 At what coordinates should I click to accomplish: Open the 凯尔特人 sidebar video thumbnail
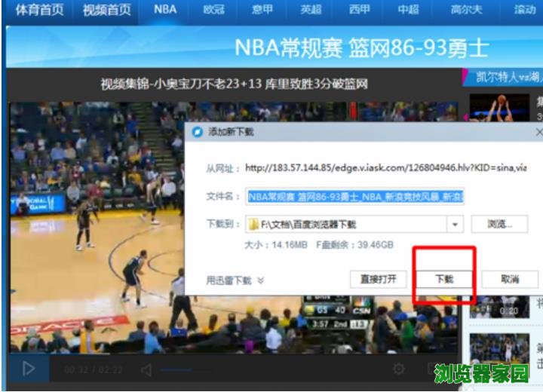pos(499,108)
